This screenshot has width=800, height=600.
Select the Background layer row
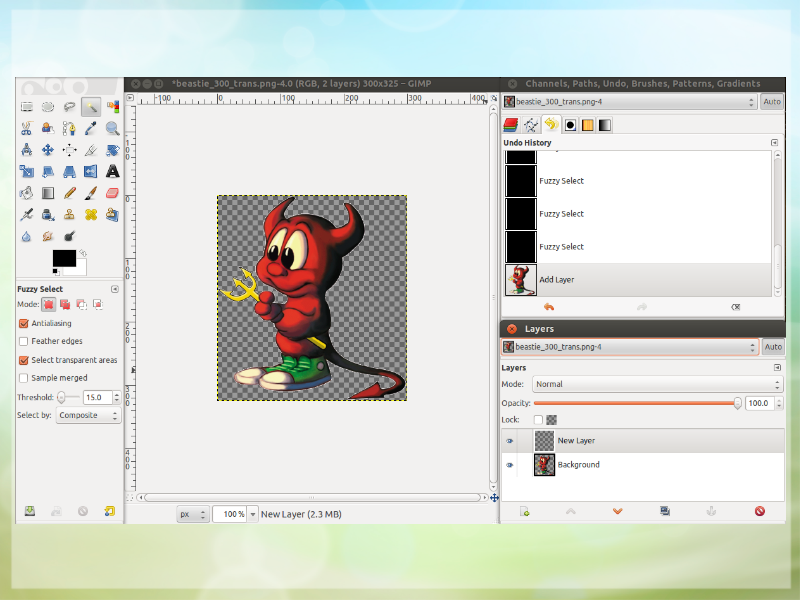pyautogui.click(x=643, y=465)
